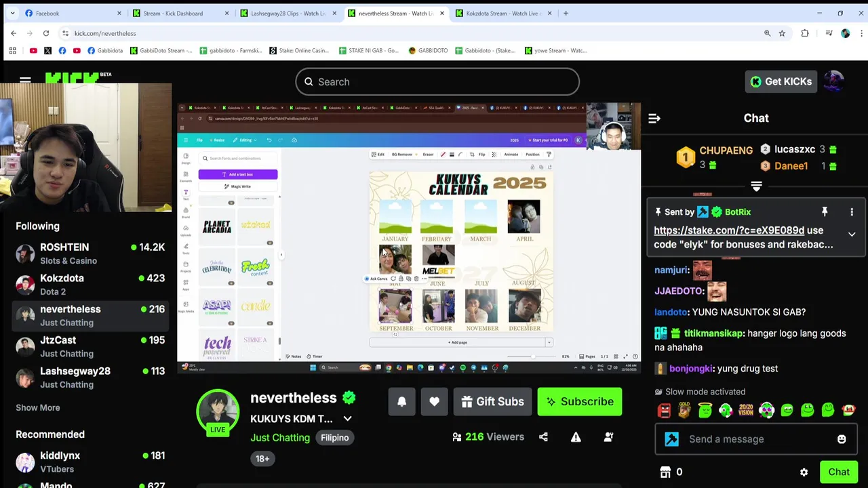868x488 pixels.
Task: Insert the gold box emote
Action: tap(684, 410)
